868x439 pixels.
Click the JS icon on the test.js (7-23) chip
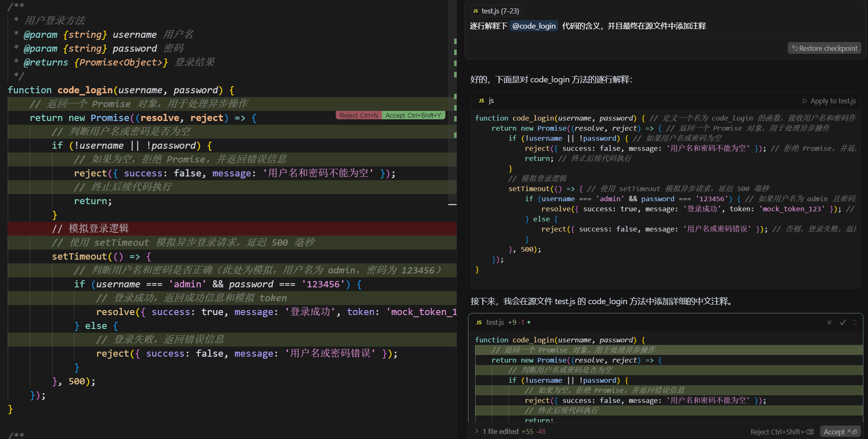[x=476, y=11]
